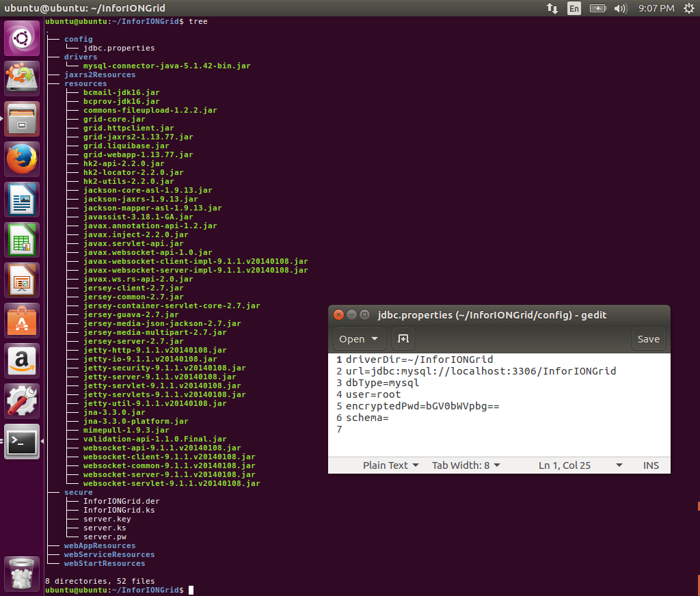Viewport: 700px width, 596px height.
Task: Open the clock menu showing 9:07 PM
Action: (x=656, y=8)
